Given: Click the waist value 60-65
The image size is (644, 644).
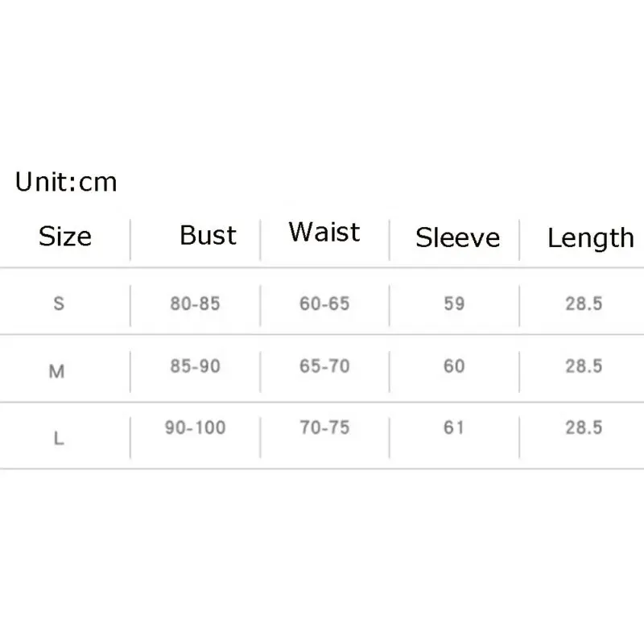Looking at the screenshot, I should (x=324, y=304).
